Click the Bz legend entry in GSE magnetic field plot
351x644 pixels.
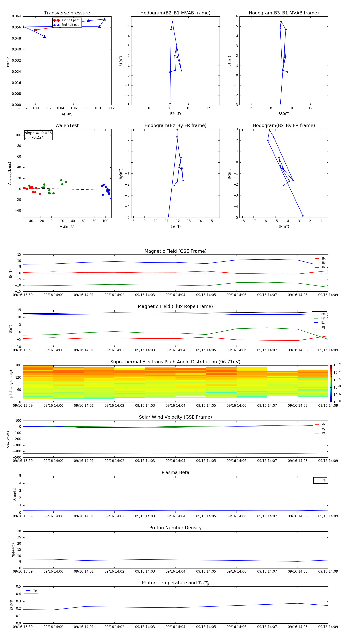point(320,267)
